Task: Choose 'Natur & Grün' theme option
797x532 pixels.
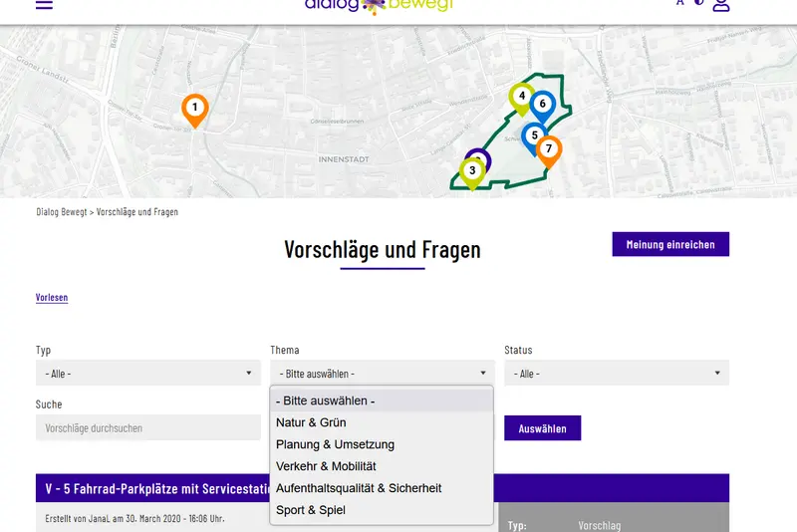Action: click(x=382, y=422)
